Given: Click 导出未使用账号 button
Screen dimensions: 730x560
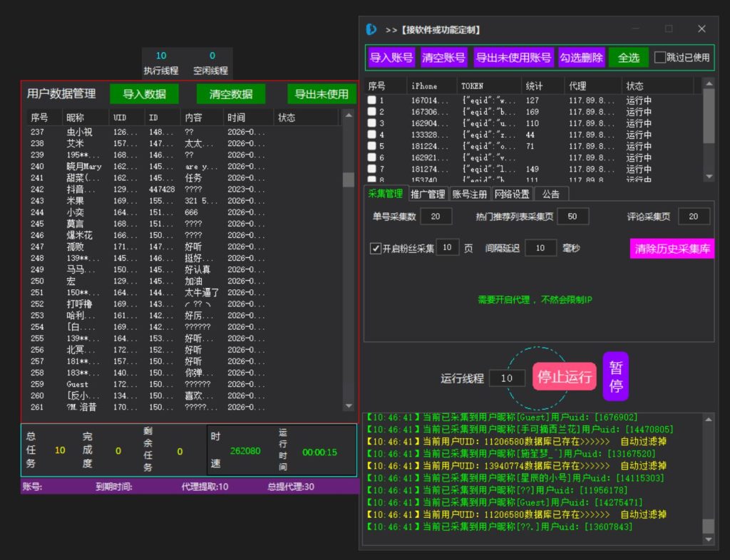Looking at the screenshot, I should pos(513,58).
